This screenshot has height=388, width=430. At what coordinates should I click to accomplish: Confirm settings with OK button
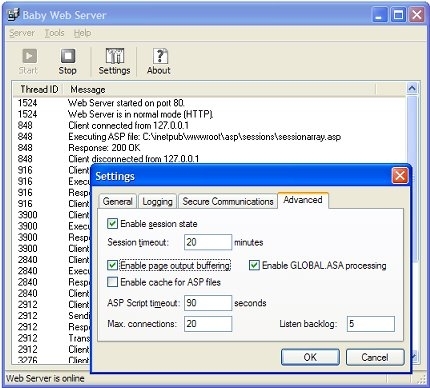[x=310, y=357]
